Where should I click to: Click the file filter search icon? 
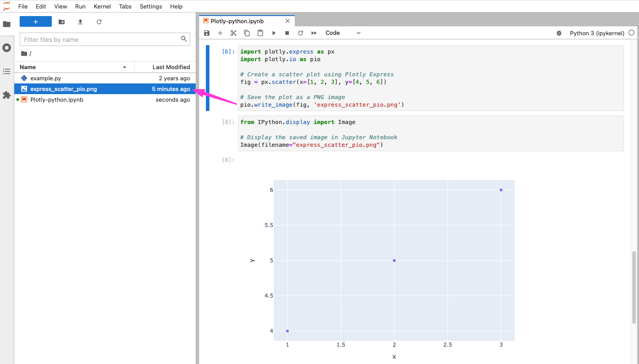pyautogui.click(x=184, y=39)
